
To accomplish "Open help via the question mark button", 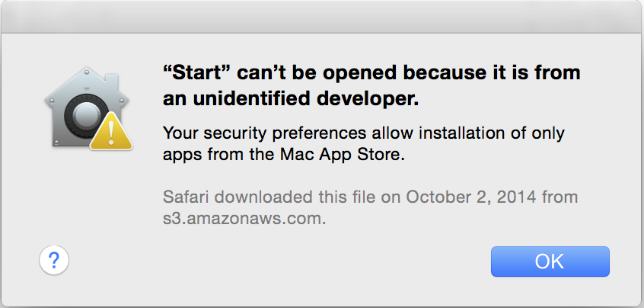I will [54, 260].
